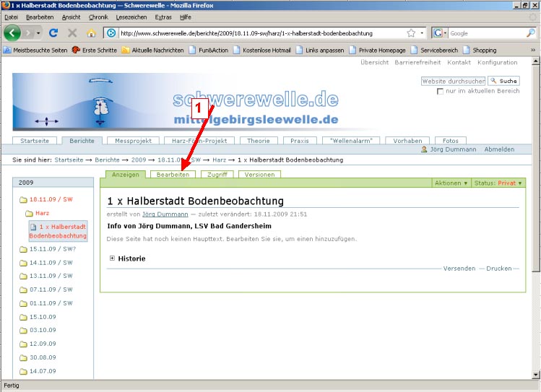Reload the page with the refresh icon
The height and width of the screenshot is (392, 541).
(x=53, y=33)
